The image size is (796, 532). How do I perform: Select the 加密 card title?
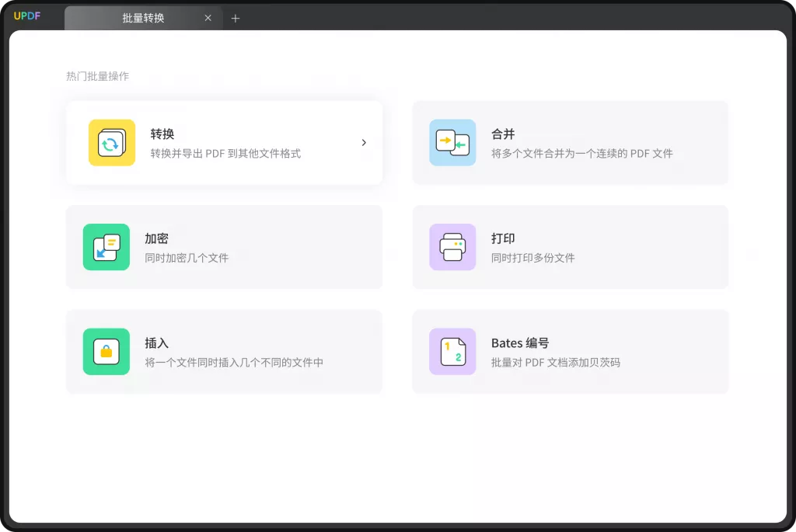point(156,238)
